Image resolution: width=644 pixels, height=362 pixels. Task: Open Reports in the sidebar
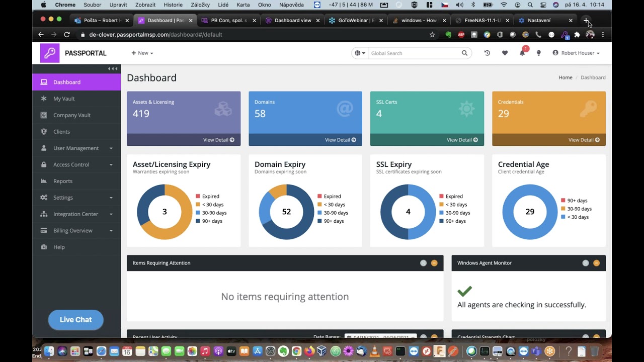pos(76,181)
